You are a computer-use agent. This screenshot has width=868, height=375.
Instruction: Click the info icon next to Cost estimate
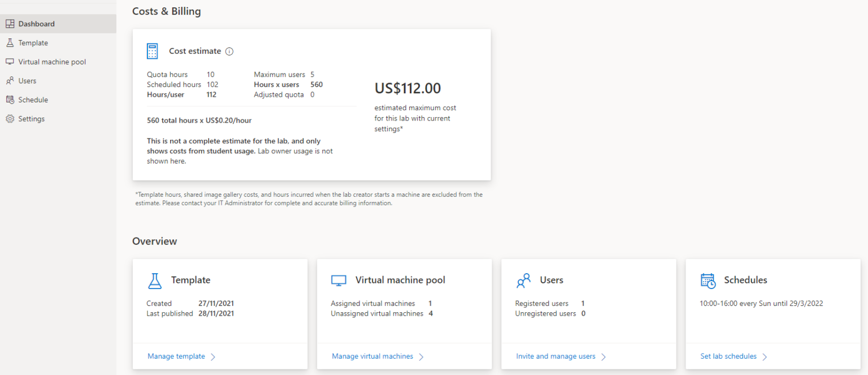(229, 51)
